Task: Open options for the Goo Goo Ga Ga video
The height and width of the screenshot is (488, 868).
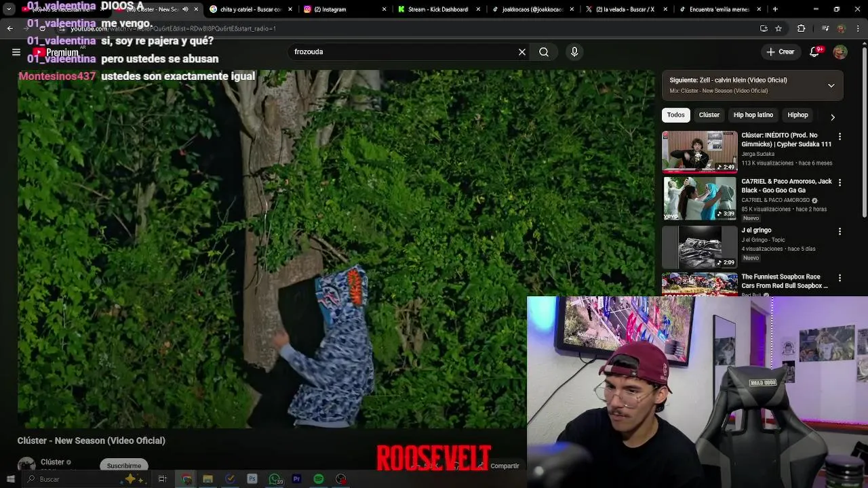Action: (x=840, y=183)
